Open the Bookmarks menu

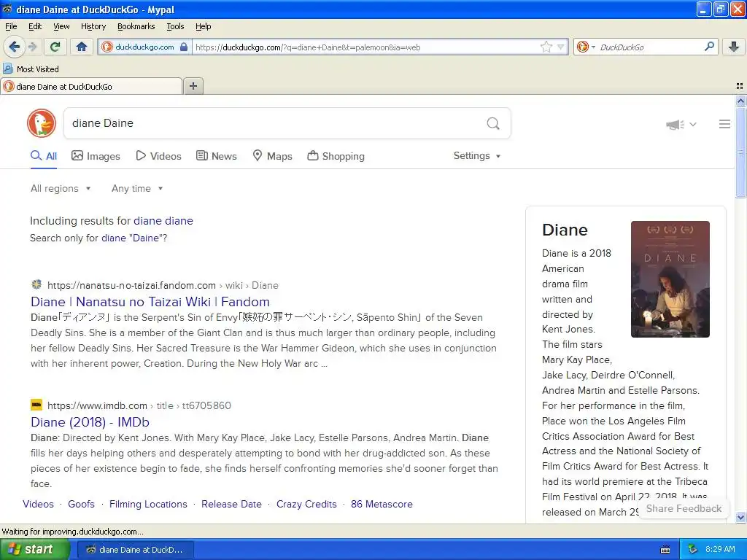[136, 26]
